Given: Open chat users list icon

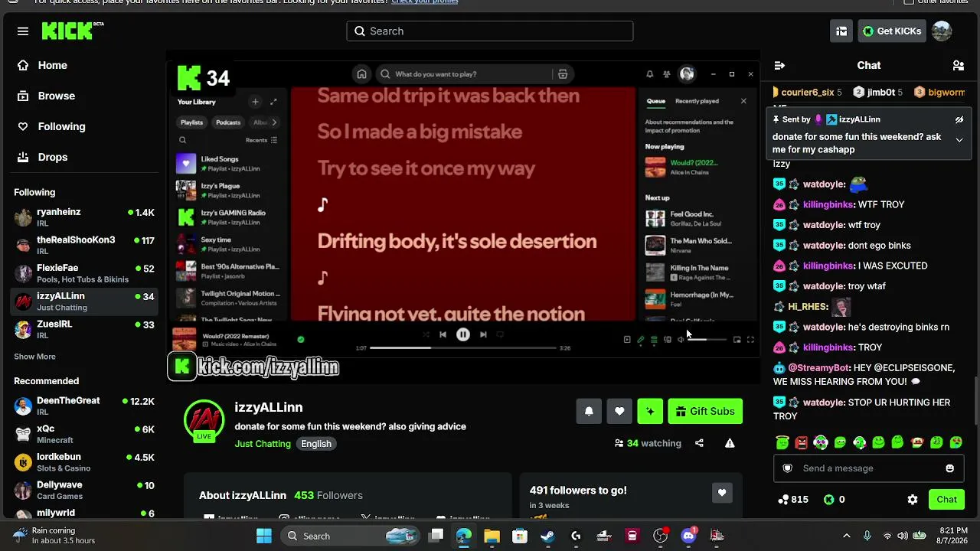Looking at the screenshot, I should [x=958, y=66].
